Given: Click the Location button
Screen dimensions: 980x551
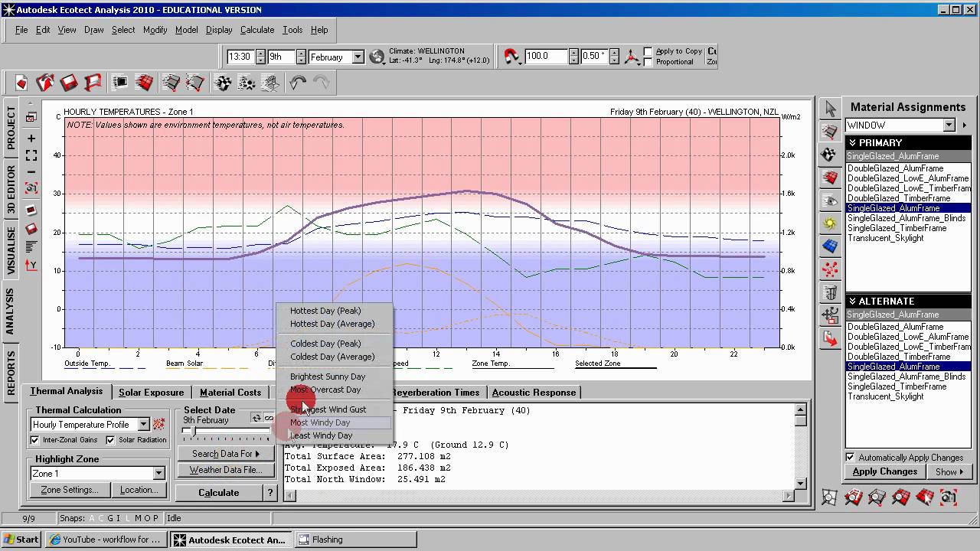Looking at the screenshot, I should pyautogui.click(x=139, y=490).
